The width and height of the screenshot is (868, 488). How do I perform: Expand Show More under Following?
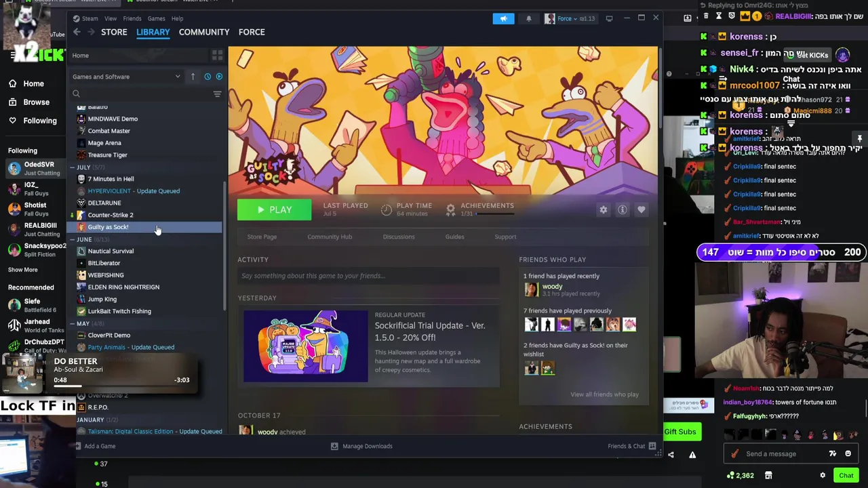(x=22, y=270)
